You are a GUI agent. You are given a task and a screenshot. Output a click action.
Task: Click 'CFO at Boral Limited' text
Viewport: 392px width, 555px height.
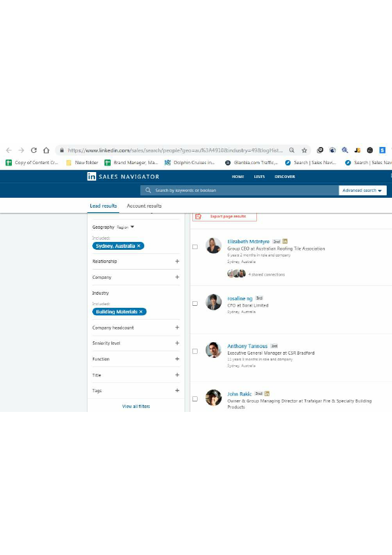click(248, 305)
